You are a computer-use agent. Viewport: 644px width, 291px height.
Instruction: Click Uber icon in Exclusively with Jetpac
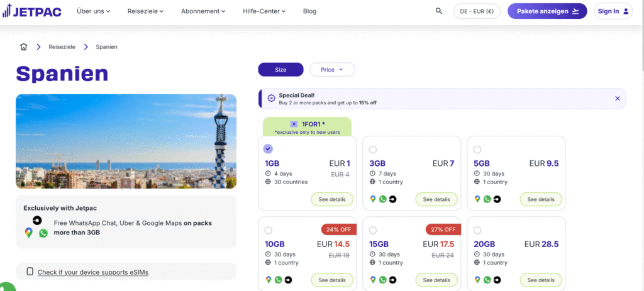point(37,219)
